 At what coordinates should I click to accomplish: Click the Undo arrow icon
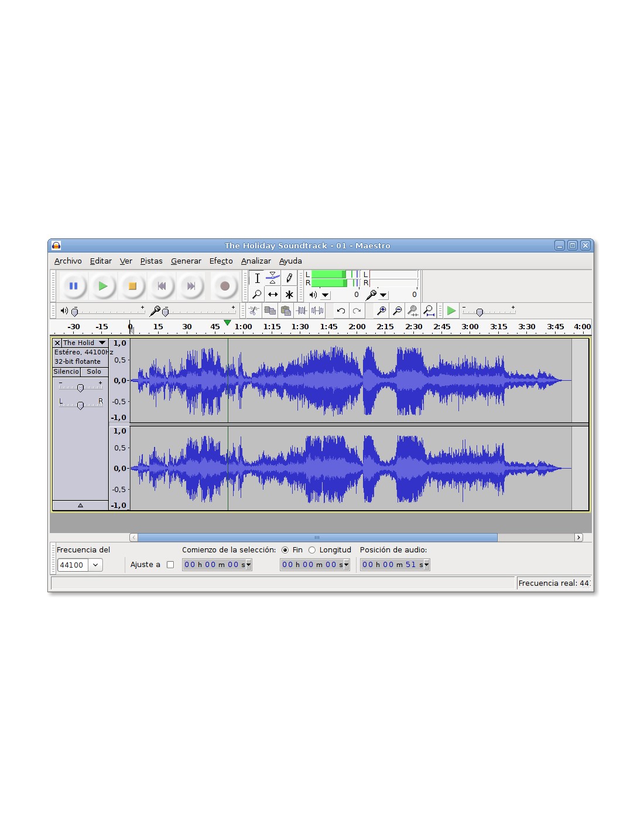(341, 311)
